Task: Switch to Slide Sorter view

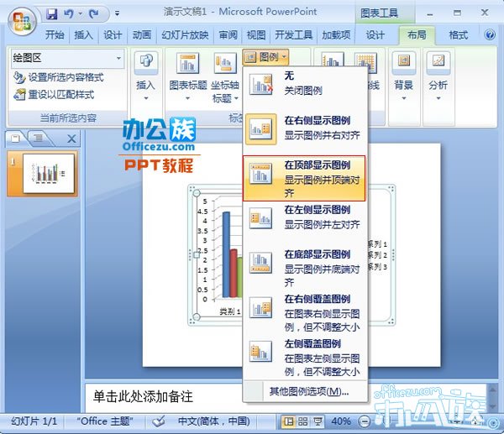Action: tap(303, 421)
